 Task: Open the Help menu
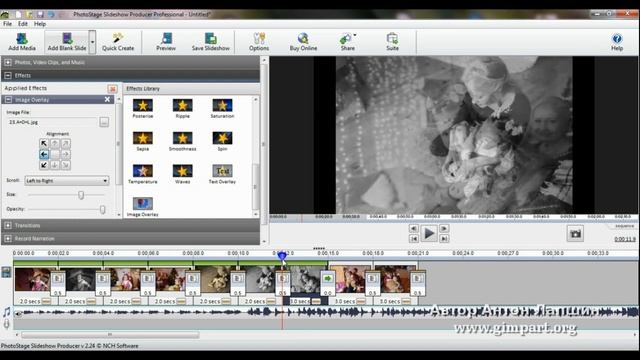pyautogui.click(x=40, y=24)
